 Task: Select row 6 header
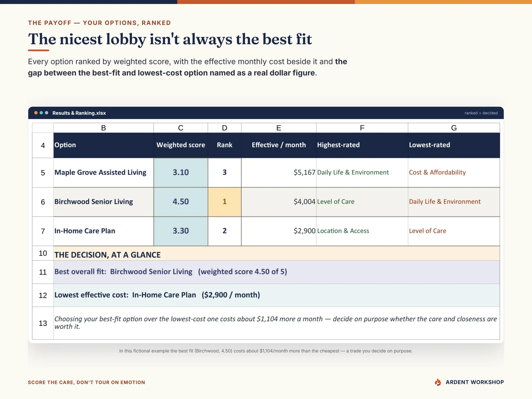click(x=43, y=202)
